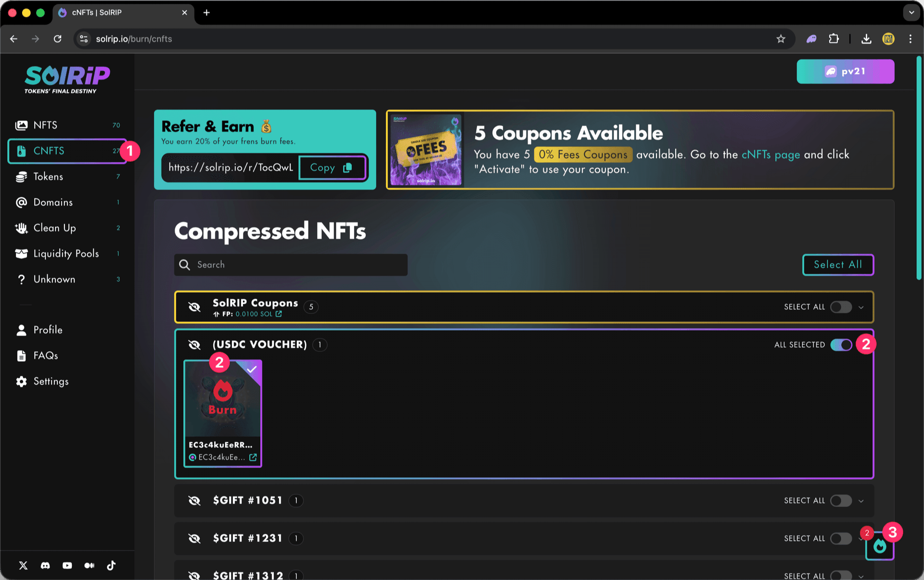Hide the SolRIP Coupons collection
Image resolution: width=924 pixels, height=580 pixels.
click(194, 307)
